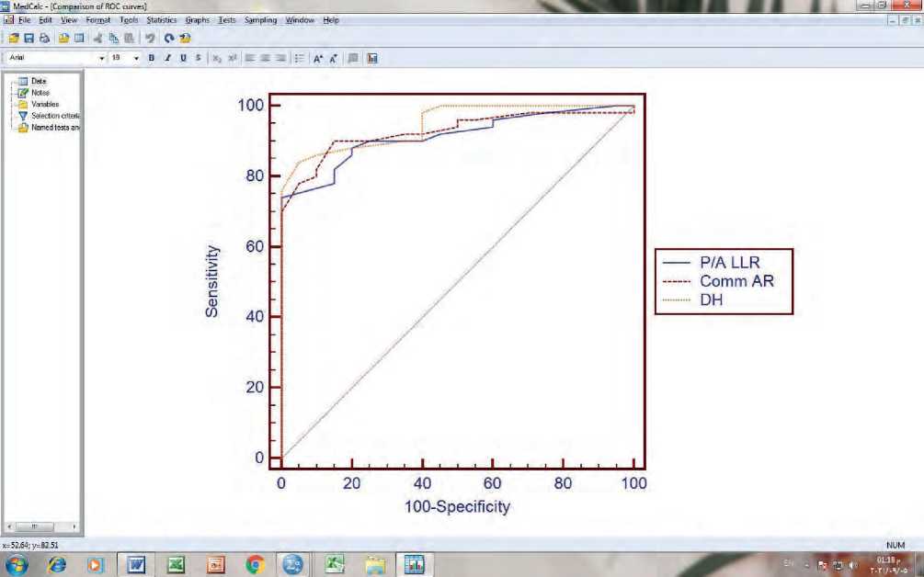Open the Statistics menu
Viewport: 924px width, 577px height.
pos(162,20)
